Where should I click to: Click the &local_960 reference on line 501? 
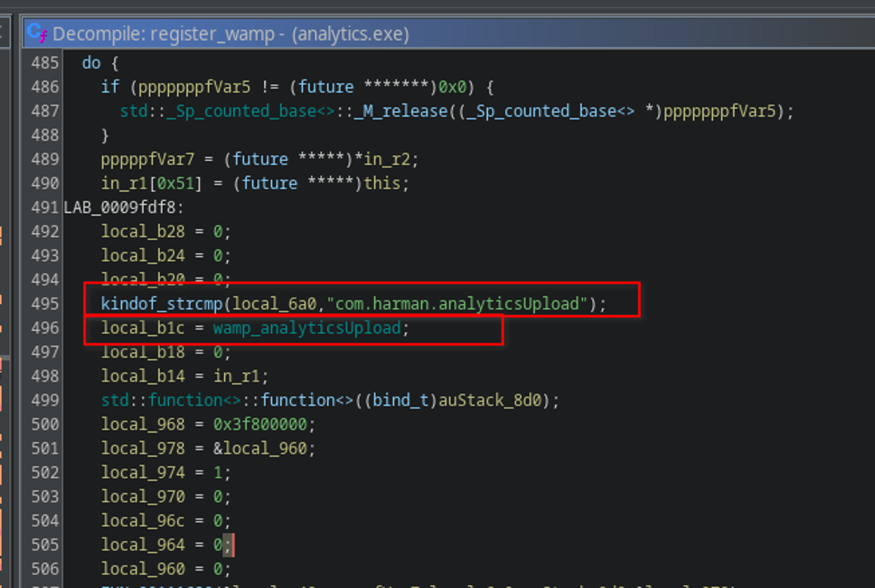pos(260,449)
